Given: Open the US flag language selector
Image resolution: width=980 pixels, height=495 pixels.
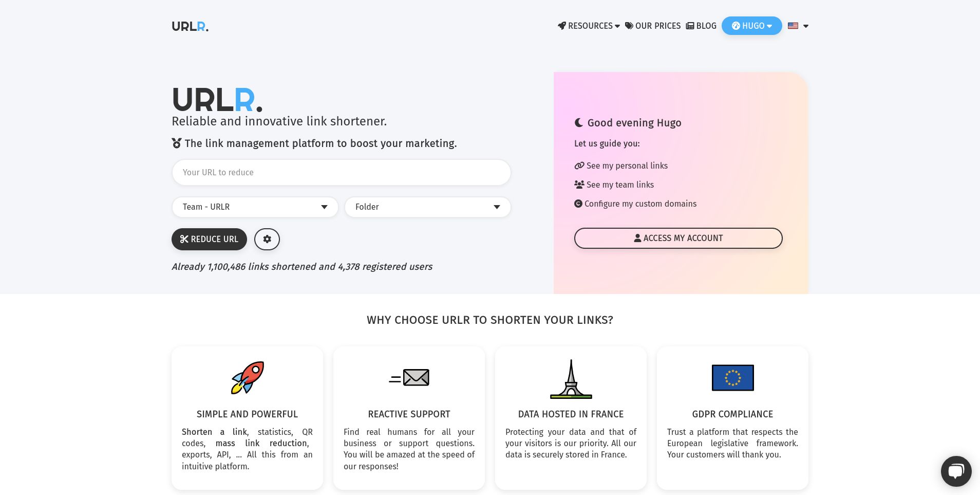Looking at the screenshot, I should click(797, 26).
